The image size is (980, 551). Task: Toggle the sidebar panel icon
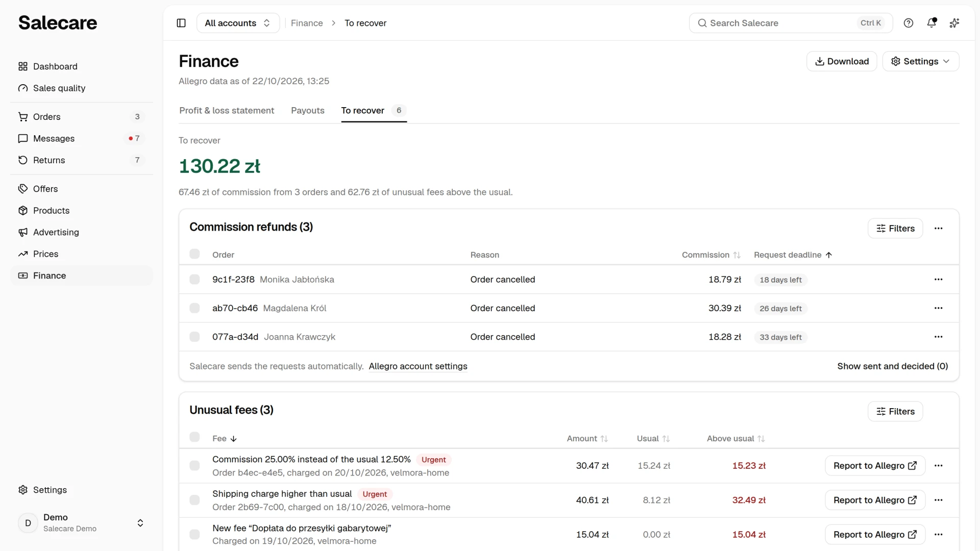pos(181,23)
